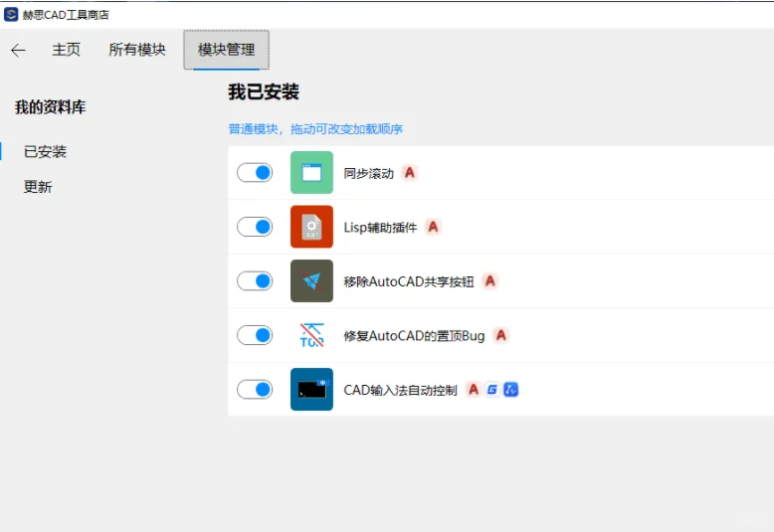Viewport: 774px width, 532px height.
Task: Click AutoCAD badge next to 同步滚动
Action: point(409,173)
